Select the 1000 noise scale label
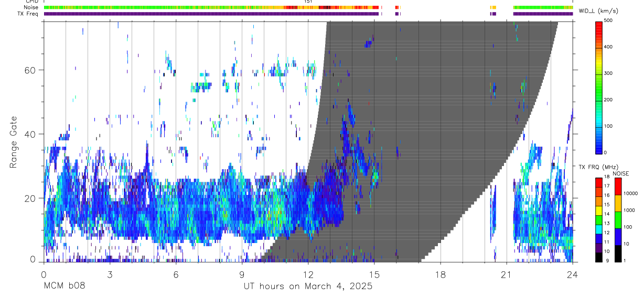The image size is (644, 297). tap(630, 210)
